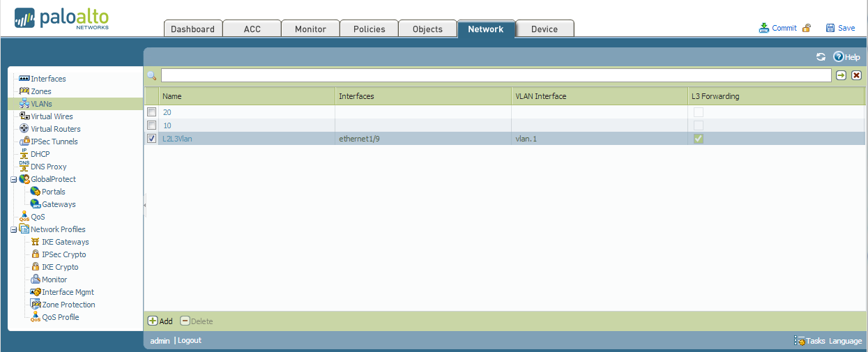Open the DNS Proxy icon
Screen dimensions: 868x352
pos(24,167)
